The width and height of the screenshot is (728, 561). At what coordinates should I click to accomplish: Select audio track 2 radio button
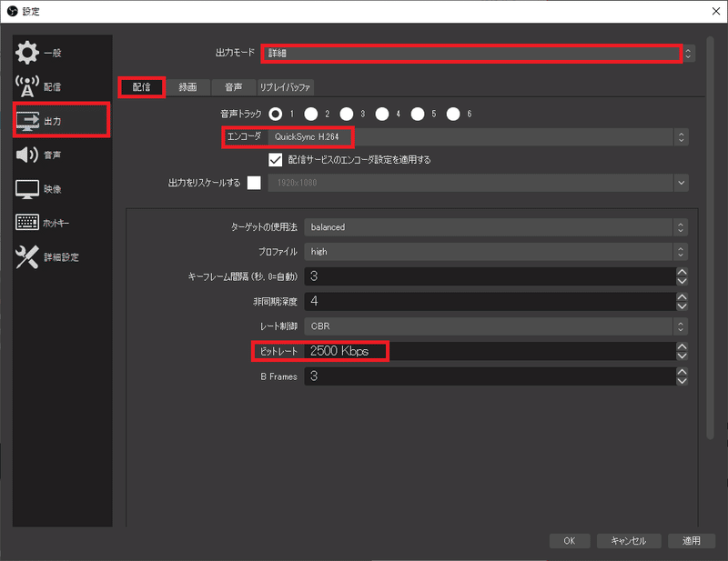coord(310,114)
